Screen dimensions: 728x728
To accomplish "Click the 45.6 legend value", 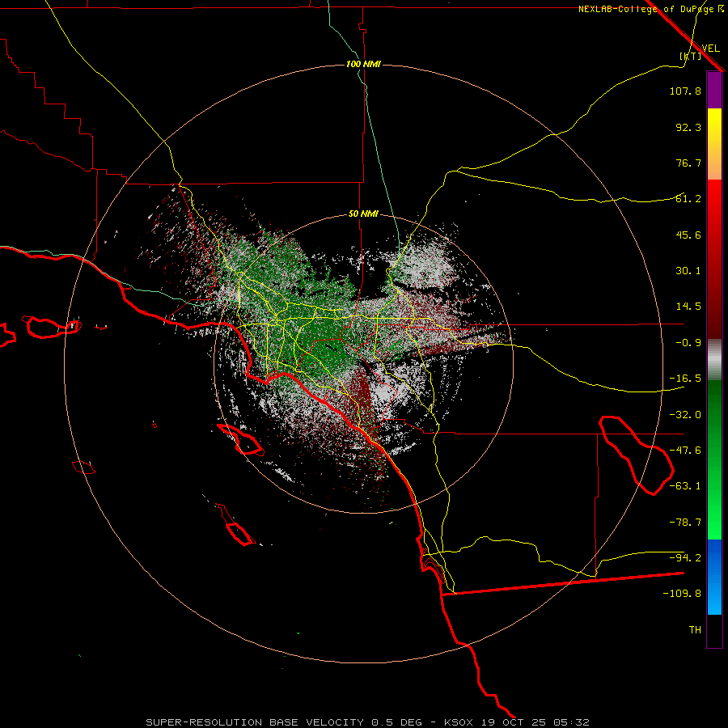I will [x=688, y=235].
